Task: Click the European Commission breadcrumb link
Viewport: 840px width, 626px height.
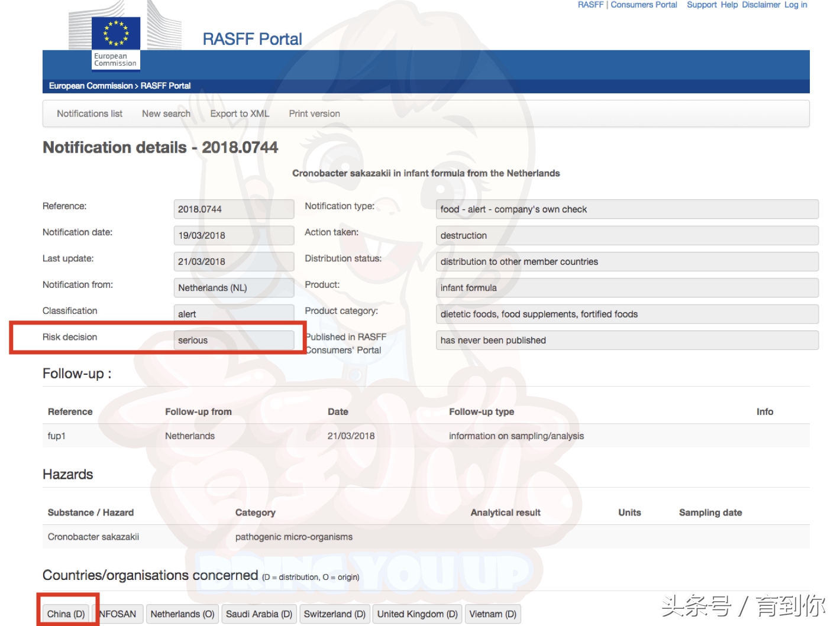Action: [x=91, y=86]
